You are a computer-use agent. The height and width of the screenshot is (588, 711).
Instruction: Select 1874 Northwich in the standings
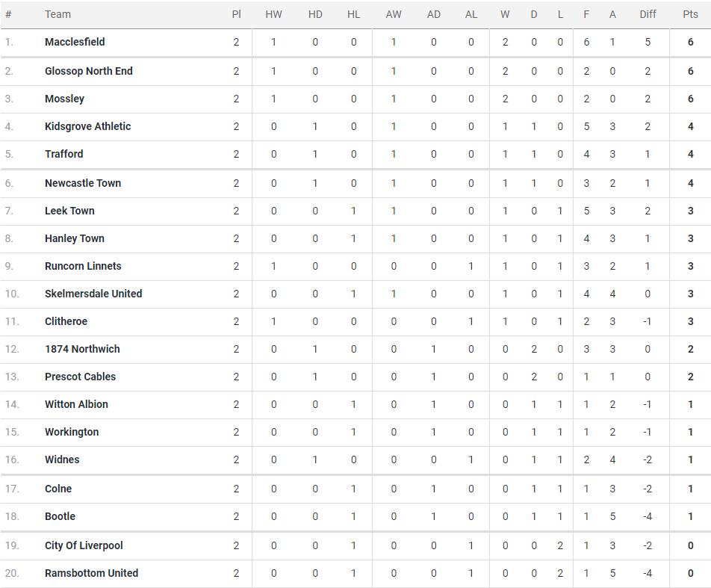82,349
